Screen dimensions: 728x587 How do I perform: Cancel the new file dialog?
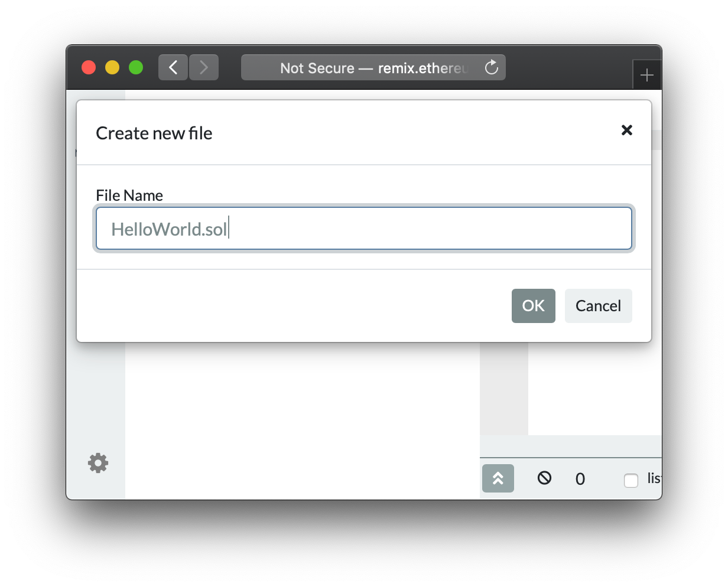598,306
